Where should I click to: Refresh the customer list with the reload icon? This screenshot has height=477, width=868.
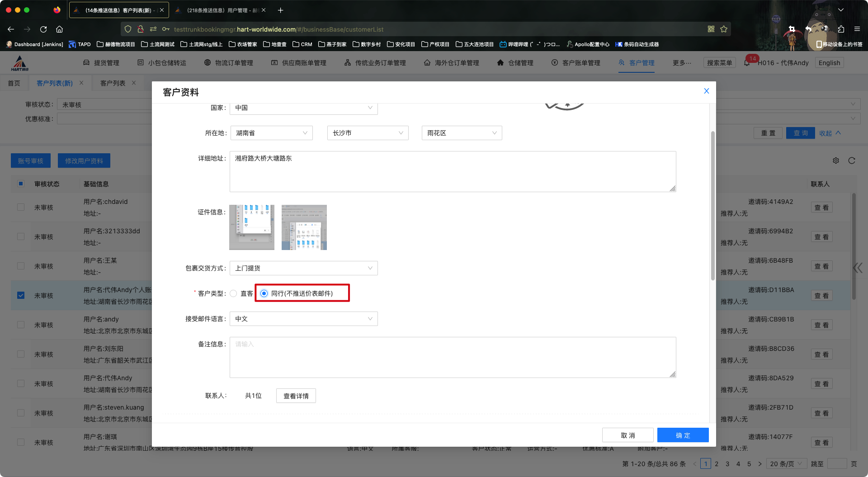852,161
